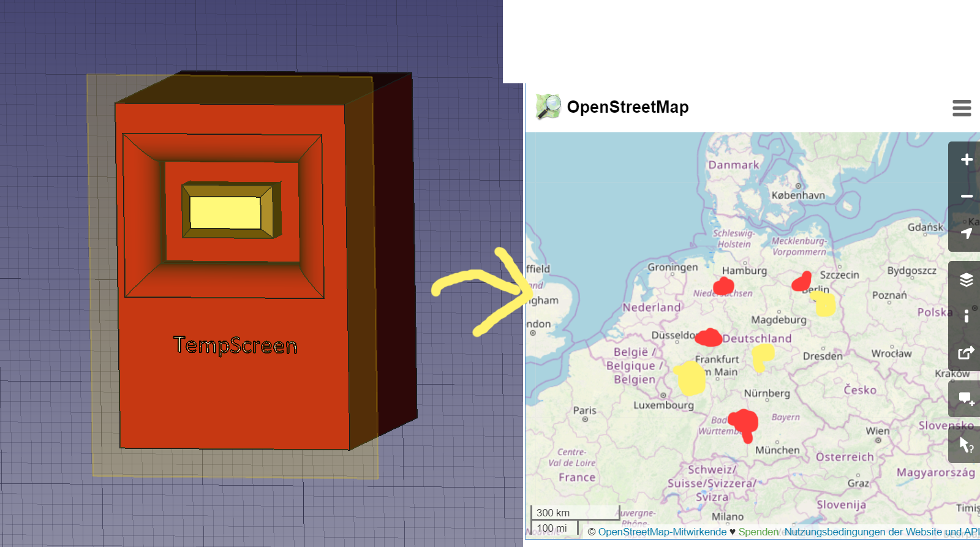980x547 pixels.
Task: Zoom in on the map
Action: click(x=967, y=160)
